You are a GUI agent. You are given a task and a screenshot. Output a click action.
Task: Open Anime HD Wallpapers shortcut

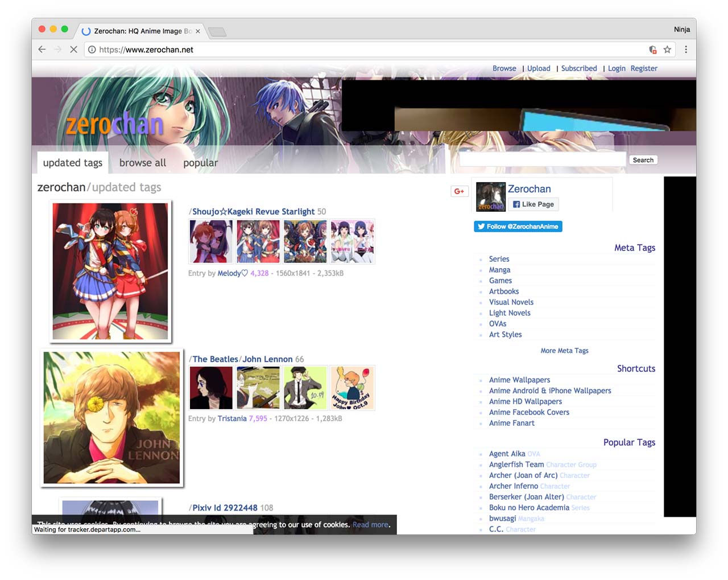tap(526, 401)
